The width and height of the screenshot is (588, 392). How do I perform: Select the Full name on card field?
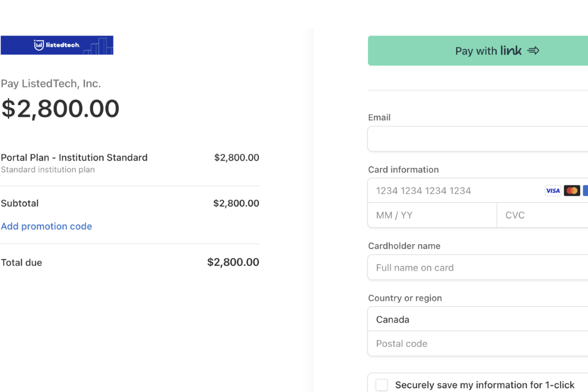(478, 267)
